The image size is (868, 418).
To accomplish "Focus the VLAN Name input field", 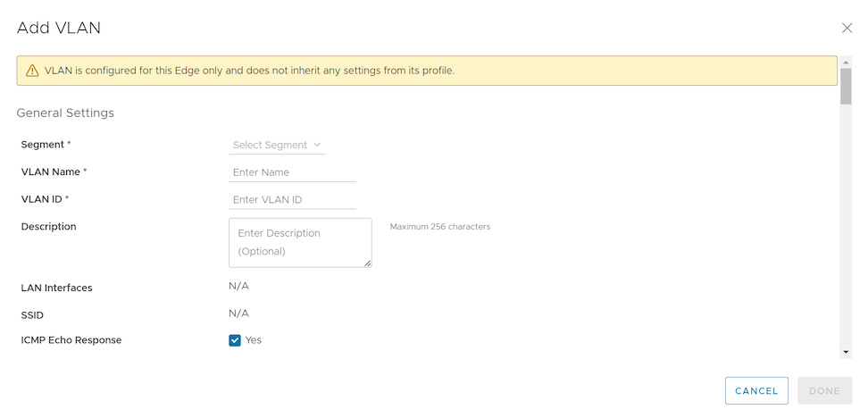I will pos(292,172).
